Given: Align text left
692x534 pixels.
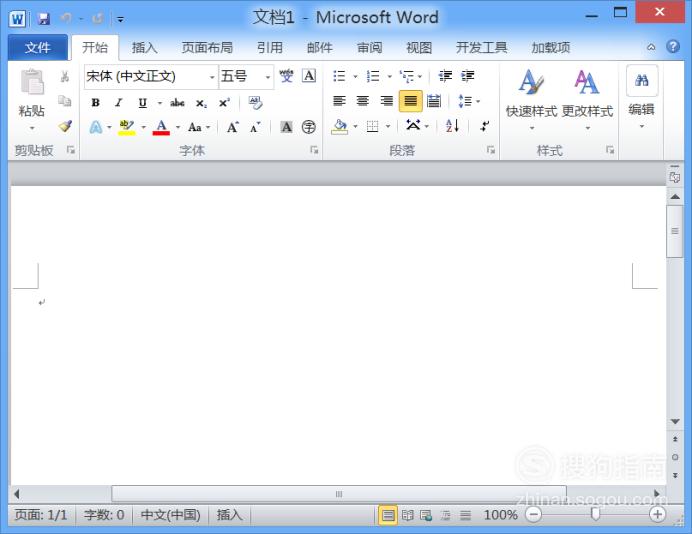Looking at the screenshot, I should pos(339,102).
